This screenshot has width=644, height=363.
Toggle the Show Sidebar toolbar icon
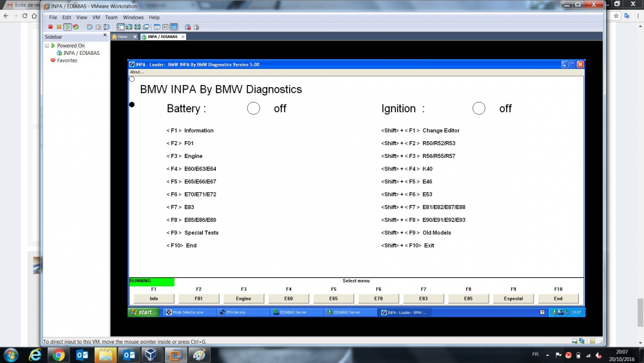(x=120, y=26)
